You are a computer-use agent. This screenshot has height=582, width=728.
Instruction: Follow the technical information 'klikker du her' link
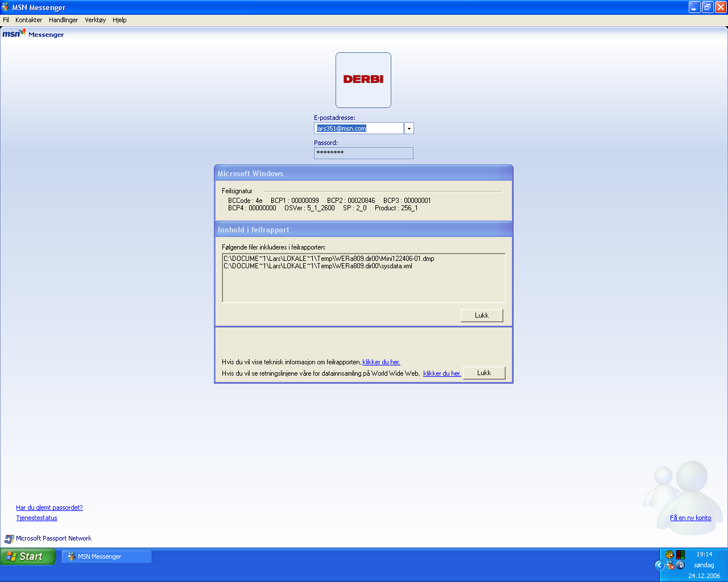pyautogui.click(x=381, y=362)
